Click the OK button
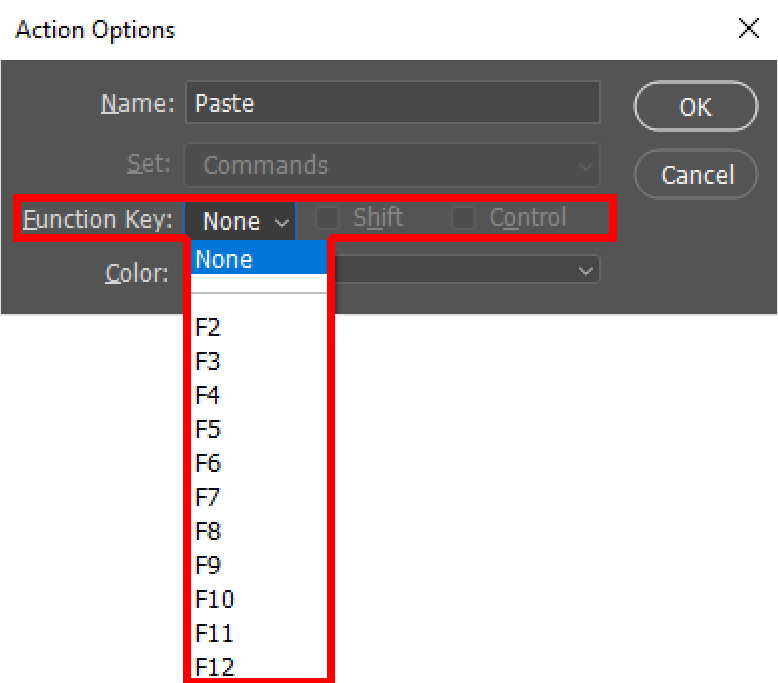Viewport: 778px width, 683px height. point(696,106)
